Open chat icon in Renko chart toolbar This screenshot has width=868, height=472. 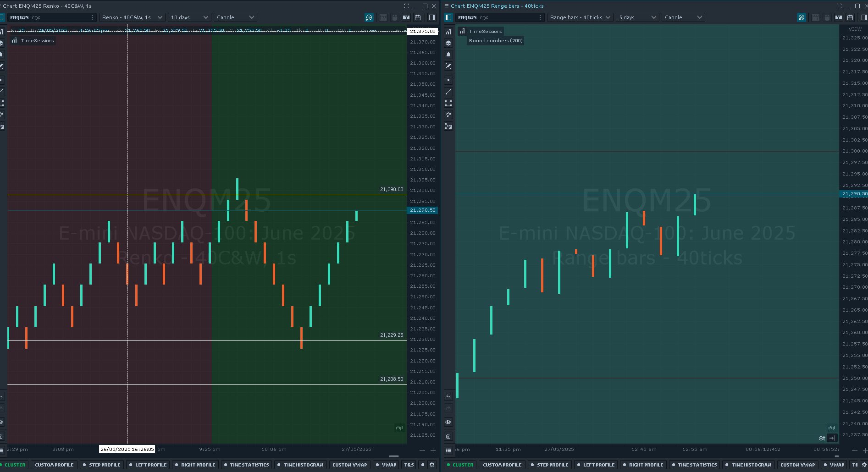click(369, 17)
